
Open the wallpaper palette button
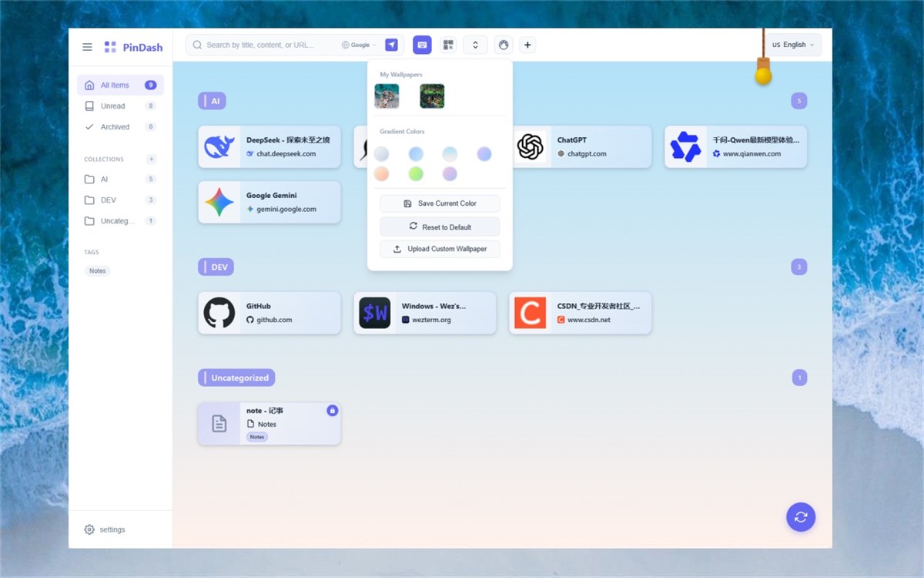504,45
